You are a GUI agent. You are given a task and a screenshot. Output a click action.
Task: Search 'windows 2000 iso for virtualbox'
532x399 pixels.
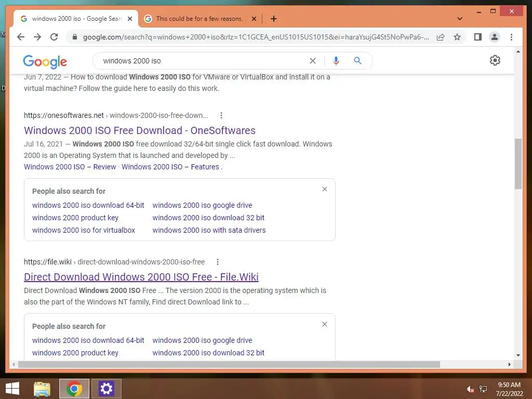coord(84,230)
